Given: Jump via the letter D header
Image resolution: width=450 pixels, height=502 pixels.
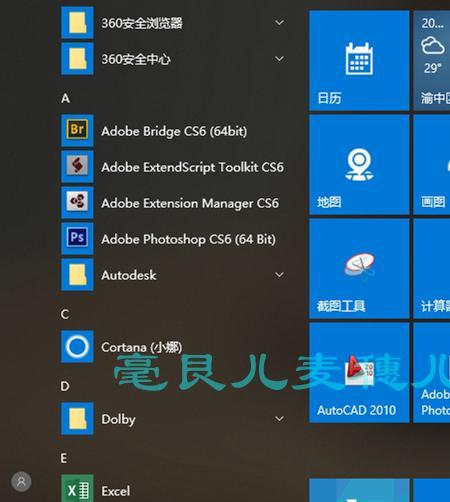Looking at the screenshot, I should point(65,386).
